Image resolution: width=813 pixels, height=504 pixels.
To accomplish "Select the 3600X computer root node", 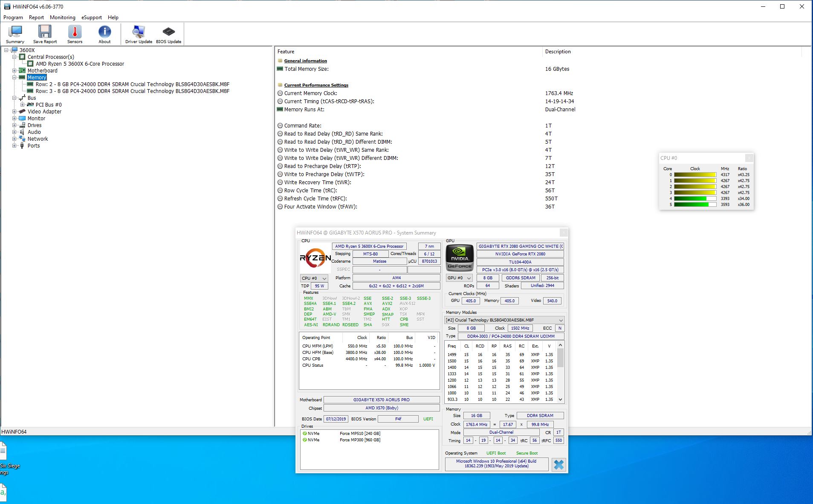I will click(x=27, y=50).
